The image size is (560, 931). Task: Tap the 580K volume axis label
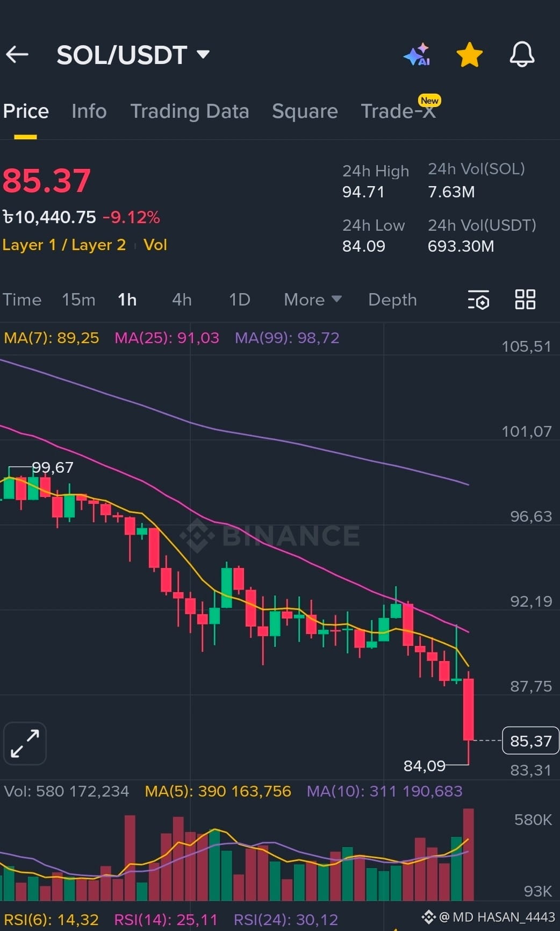(533, 820)
